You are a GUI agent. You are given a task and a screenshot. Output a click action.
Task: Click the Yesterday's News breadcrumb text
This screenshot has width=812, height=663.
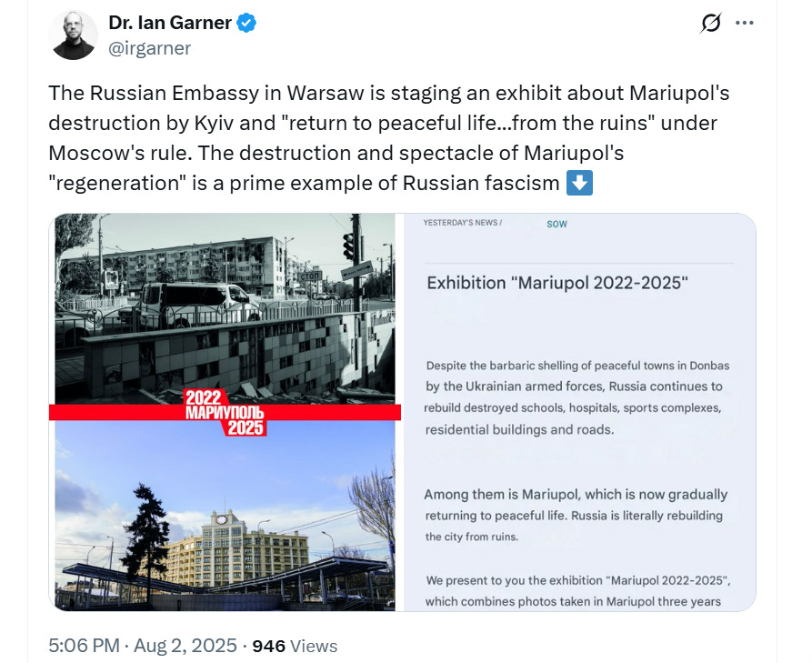(x=462, y=223)
